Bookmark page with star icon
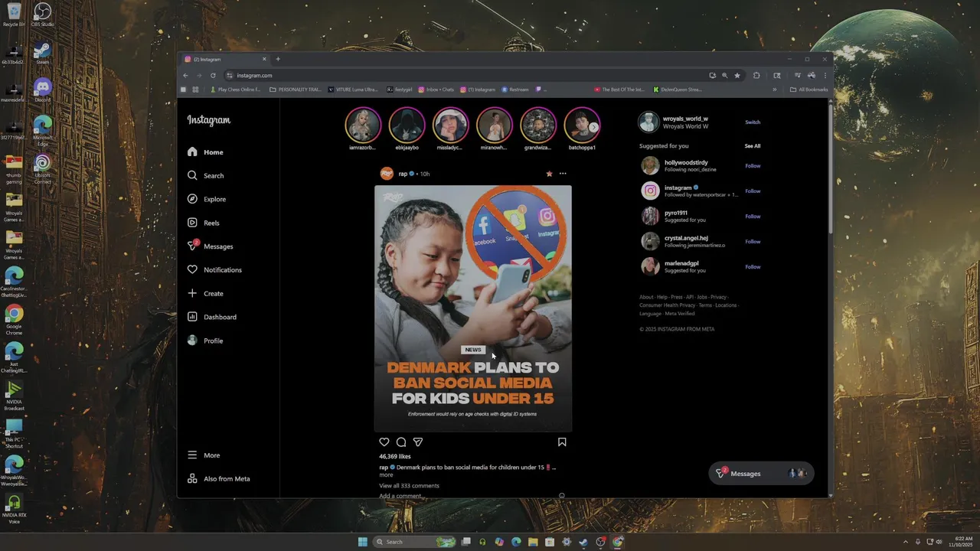This screenshot has width=980, height=551. (737, 76)
